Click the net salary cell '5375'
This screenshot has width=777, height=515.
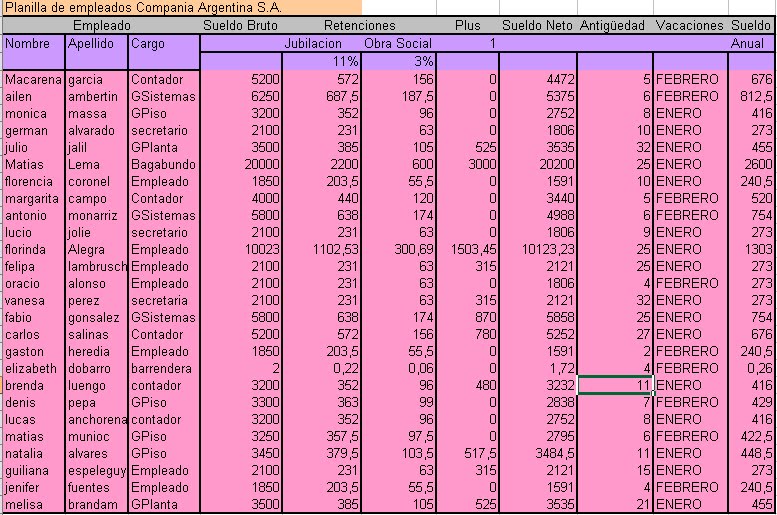point(538,96)
